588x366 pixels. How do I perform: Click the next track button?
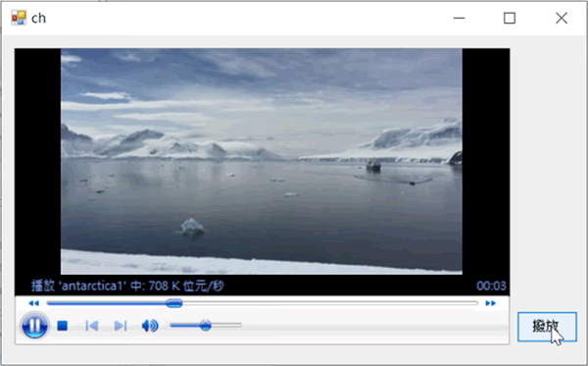[x=121, y=326]
